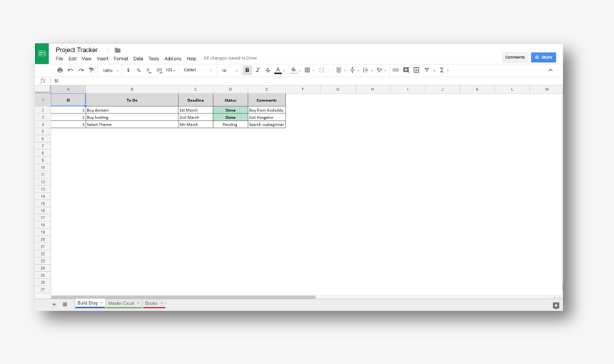Open the Edit menu
This screenshot has height=364, width=614.
click(72, 59)
